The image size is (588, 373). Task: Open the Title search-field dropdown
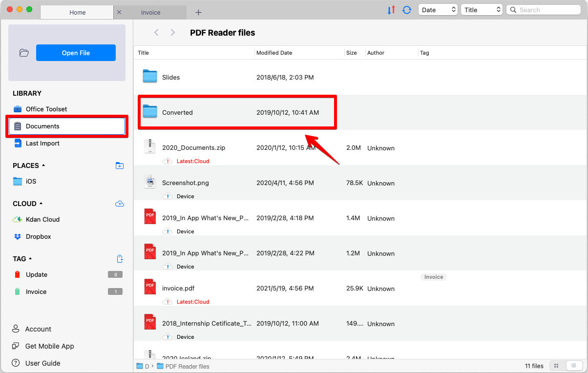point(482,10)
